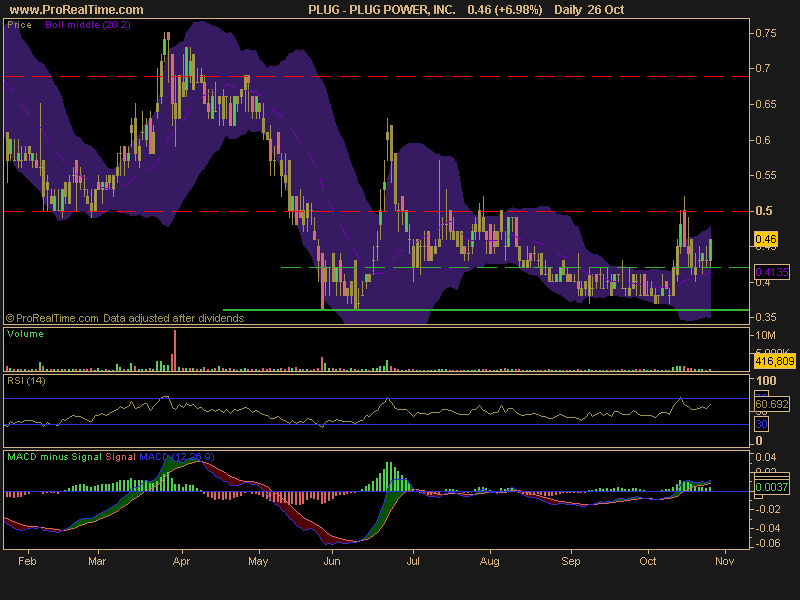
Task: Select the purple 0.4135 Bollinger value tag
Action: click(x=772, y=272)
